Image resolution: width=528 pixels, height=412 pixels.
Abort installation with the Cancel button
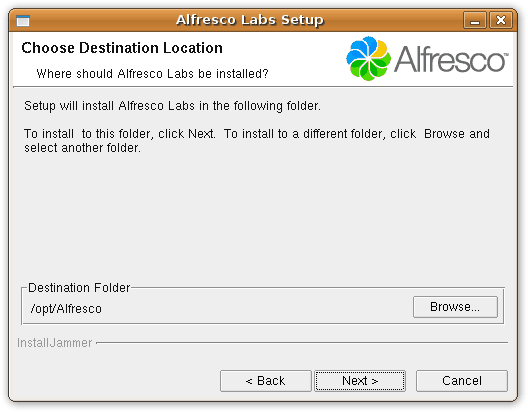coord(462,381)
